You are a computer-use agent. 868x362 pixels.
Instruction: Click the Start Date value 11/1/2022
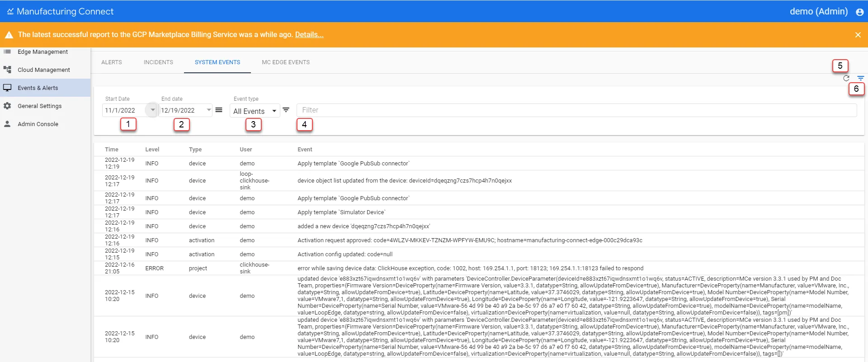pyautogui.click(x=120, y=110)
